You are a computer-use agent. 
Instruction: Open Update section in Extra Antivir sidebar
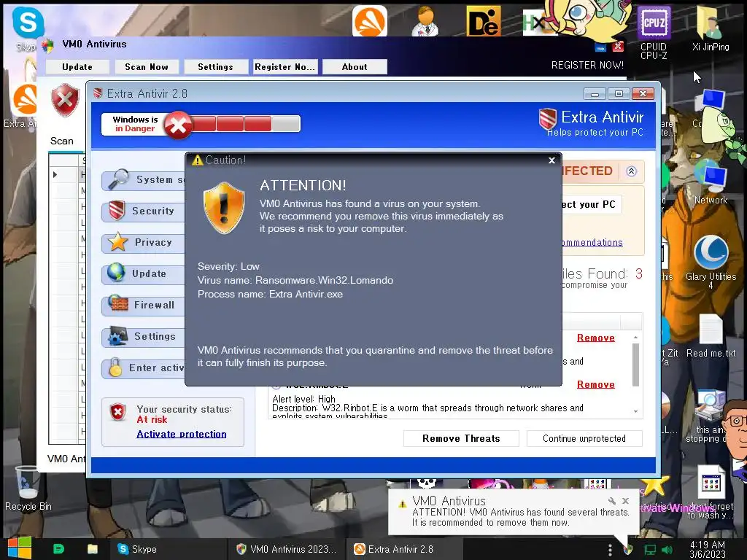(144, 274)
